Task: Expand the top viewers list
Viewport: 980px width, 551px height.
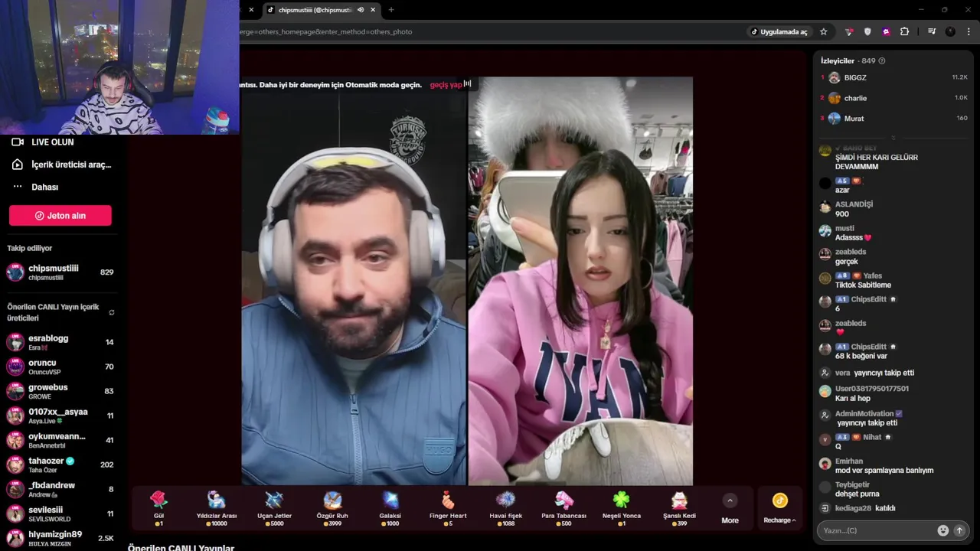Action: pos(893,139)
